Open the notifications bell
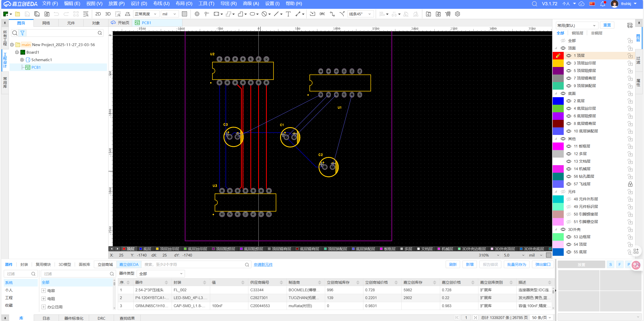This screenshot has width=644, height=321. 602,4
